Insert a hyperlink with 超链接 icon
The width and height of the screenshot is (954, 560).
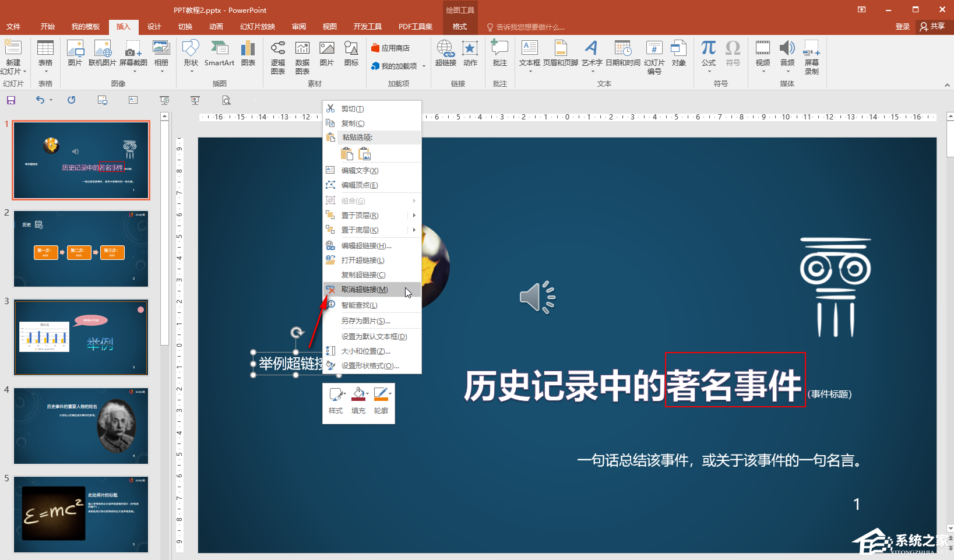point(445,54)
